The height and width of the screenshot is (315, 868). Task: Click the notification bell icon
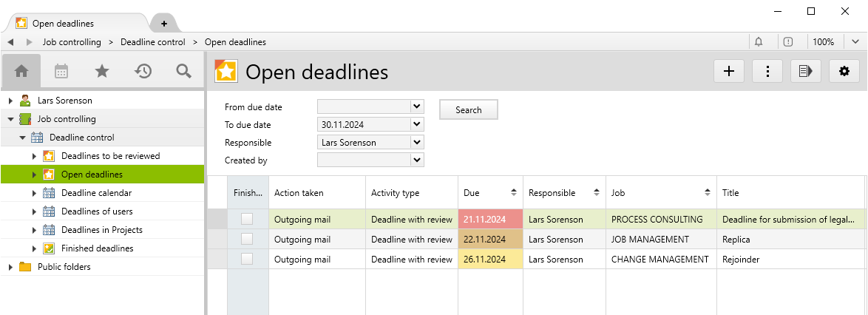pyautogui.click(x=759, y=42)
